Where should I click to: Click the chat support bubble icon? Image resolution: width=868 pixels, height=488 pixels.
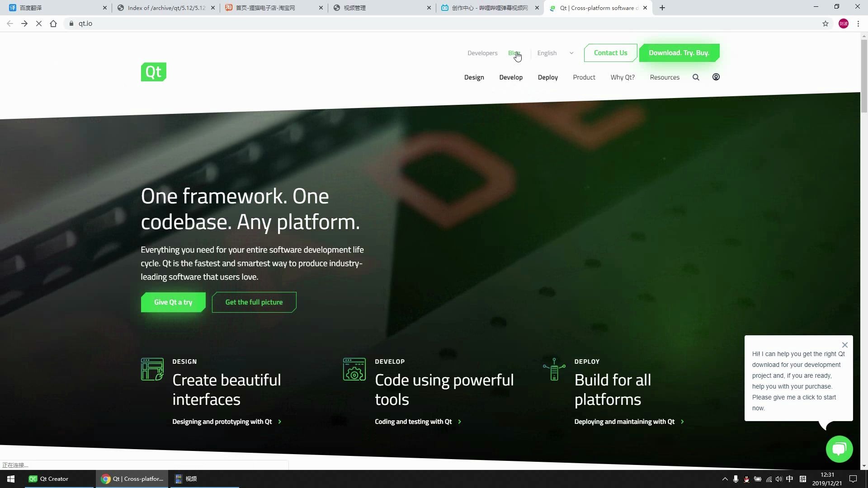pyautogui.click(x=840, y=449)
